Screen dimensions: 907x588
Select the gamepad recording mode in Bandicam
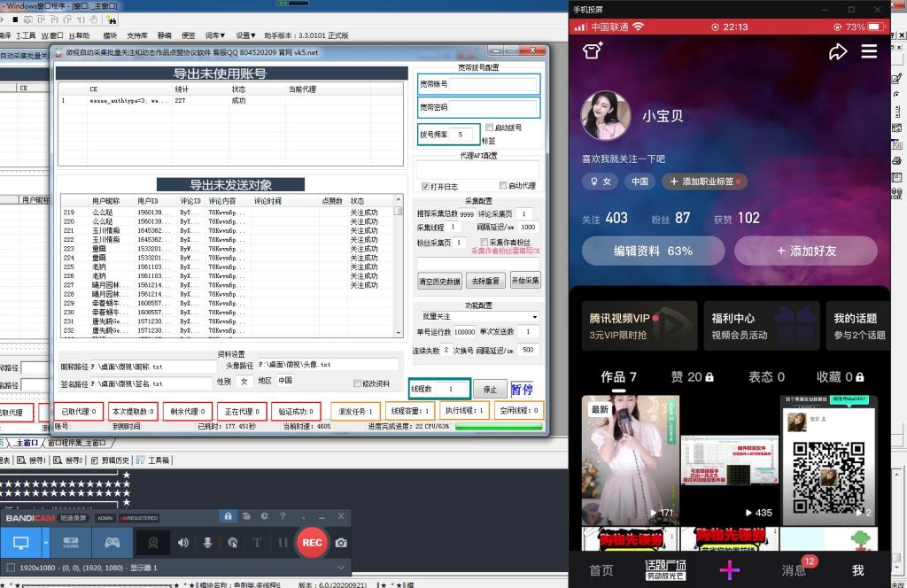click(x=113, y=543)
